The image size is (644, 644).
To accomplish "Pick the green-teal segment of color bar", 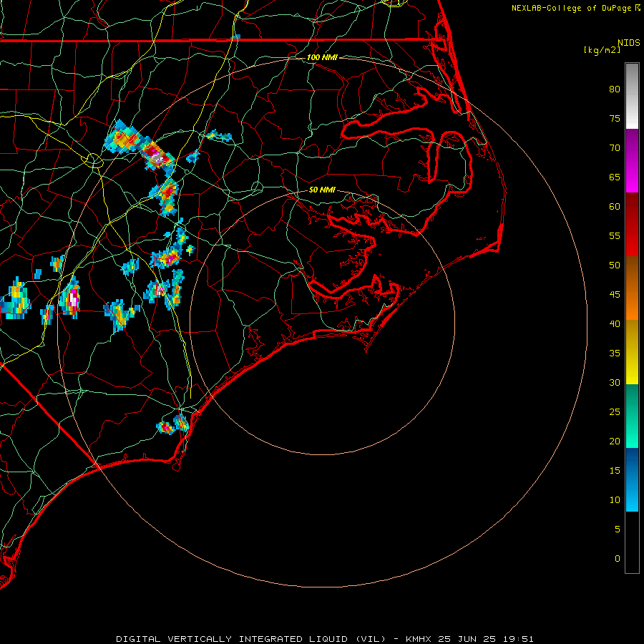I will coord(632,416).
